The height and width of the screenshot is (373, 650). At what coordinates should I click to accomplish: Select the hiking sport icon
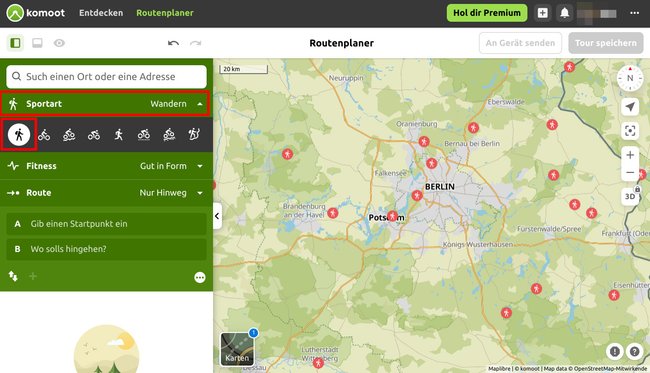(x=19, y=134)
